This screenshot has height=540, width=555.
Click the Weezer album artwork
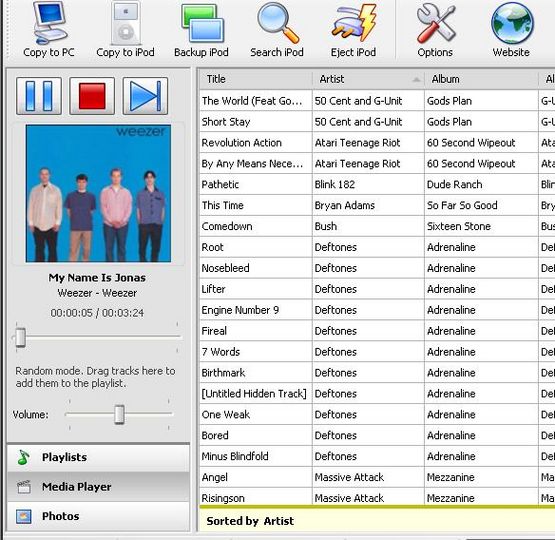click(98, 193)
